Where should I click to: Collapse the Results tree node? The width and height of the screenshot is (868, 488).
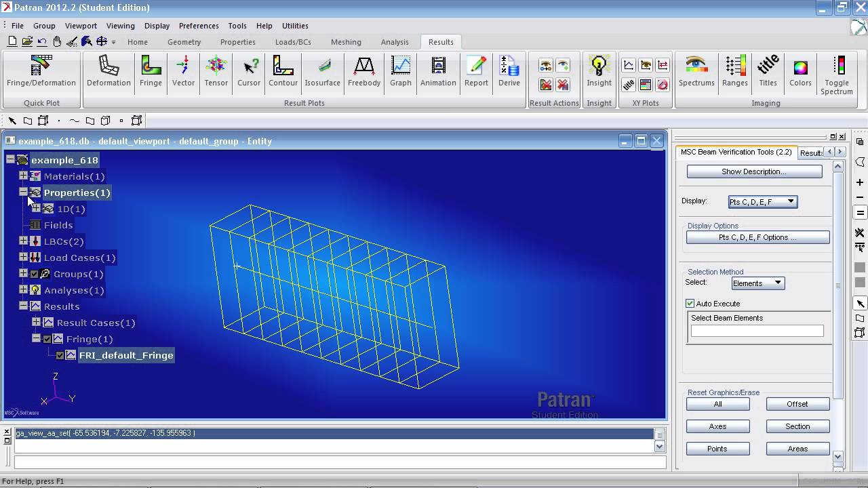(23, 306)
